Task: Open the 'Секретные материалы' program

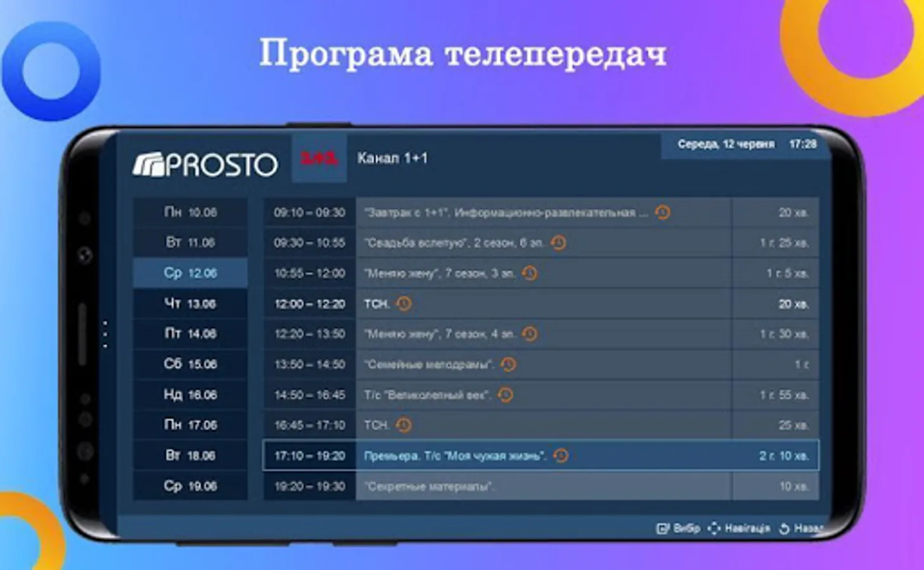Action: [x=429, y=486]
